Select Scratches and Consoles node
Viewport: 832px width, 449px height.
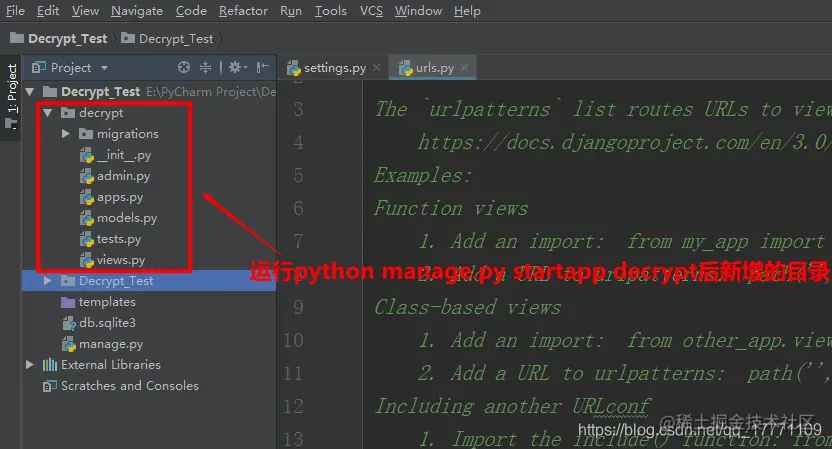[129, 386]
